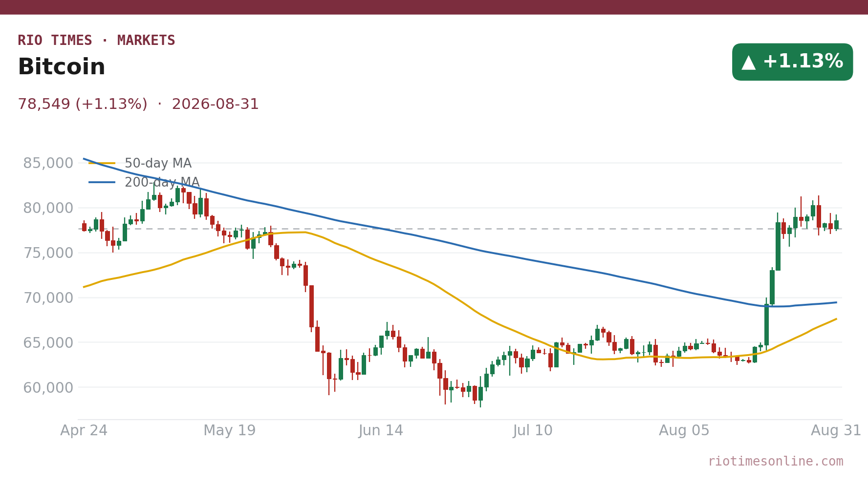This screenshot has height=488, width=868.
Task: Click the 80,000 y-axis label
Action: (x=48, y=208)
